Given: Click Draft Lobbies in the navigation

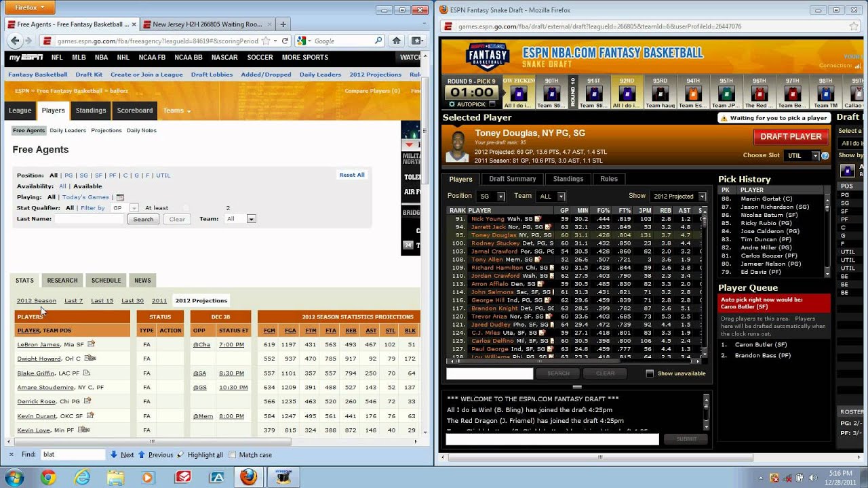Looking at the screenshot, I should [212, 75].
